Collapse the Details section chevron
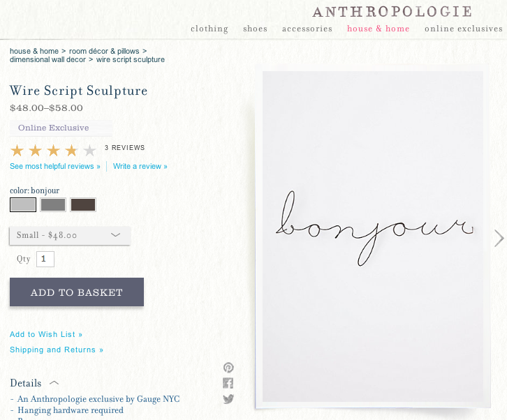Image resolution: width=507 pixels, height=420 pixels. 54,383
